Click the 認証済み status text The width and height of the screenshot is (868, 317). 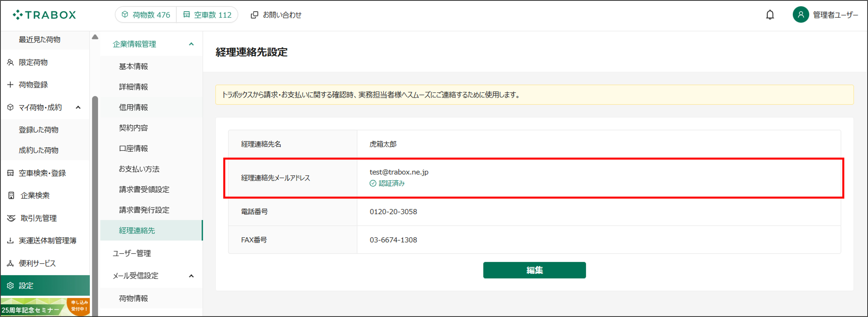point(392,183)
